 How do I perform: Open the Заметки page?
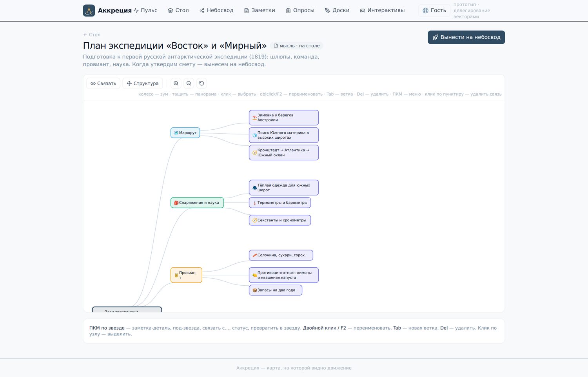pyautogui.click(x=260, y=11)
